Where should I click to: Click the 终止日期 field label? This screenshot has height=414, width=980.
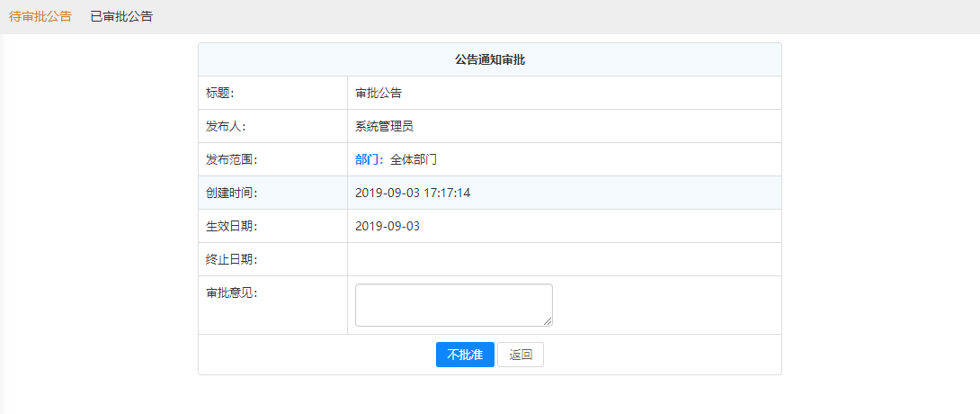[x=232, y=259]
